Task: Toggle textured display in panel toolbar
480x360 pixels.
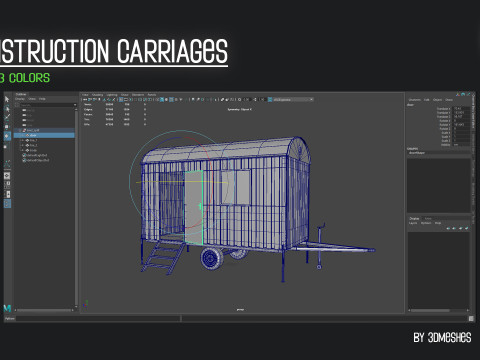Action: [176, 100]
